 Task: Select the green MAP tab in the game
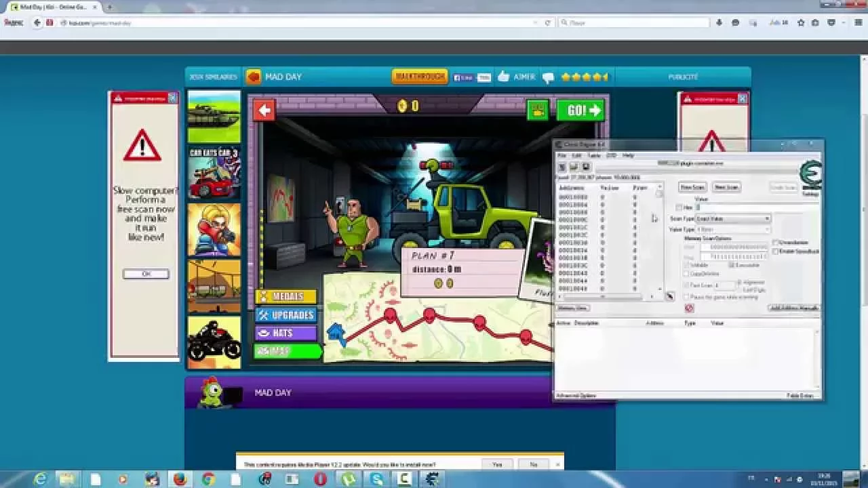(288, 351)
